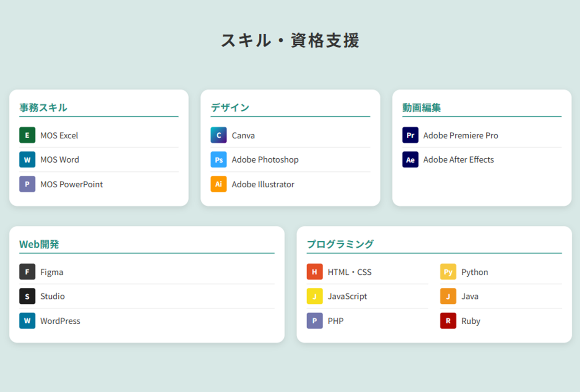The height and width of the screenshot is (392, 580).
Task: Click the MOS Word icon
Action: [27, 160]
